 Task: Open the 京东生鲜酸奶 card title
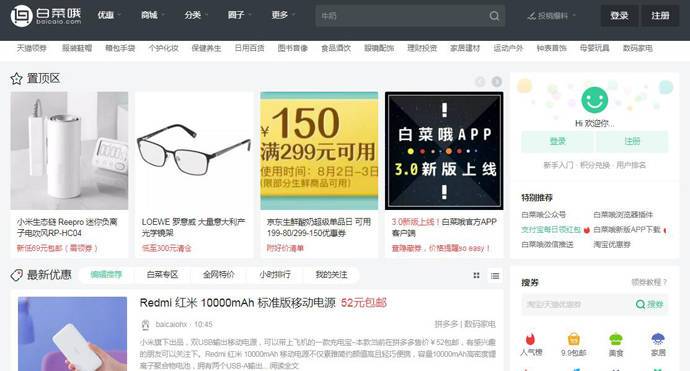point(319,227)
